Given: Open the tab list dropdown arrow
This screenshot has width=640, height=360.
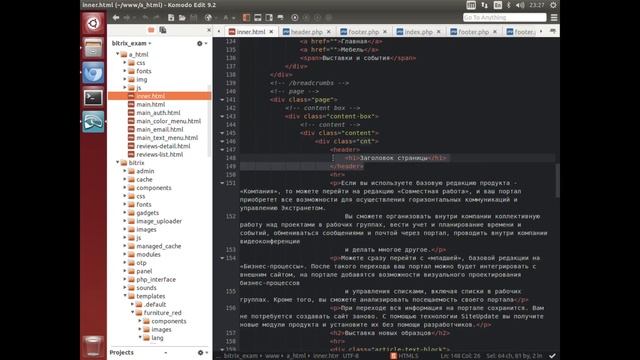Looking at the screenshot, I should (x=553, y=31).
